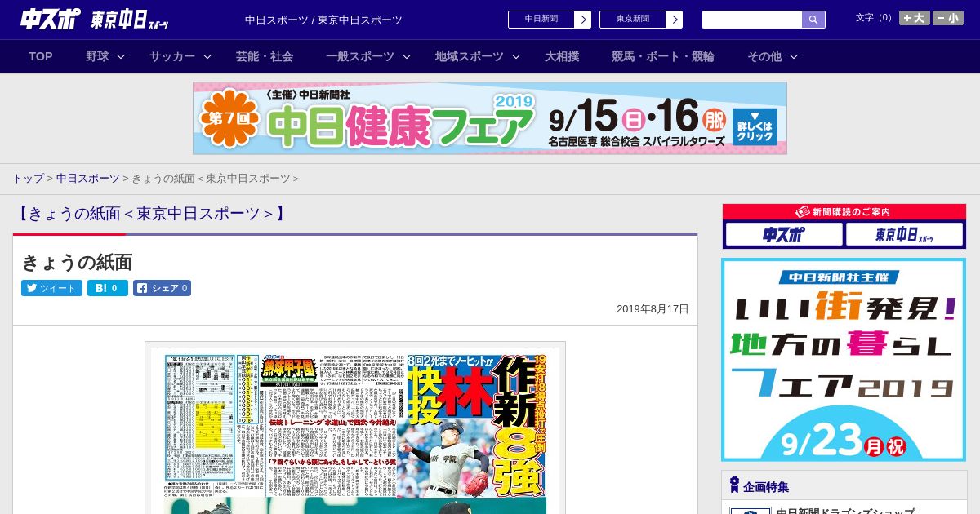Screen dimensions: 980x514
Task: Go to 中日スポーツ breadcrumb link
Action: [87, 178]
